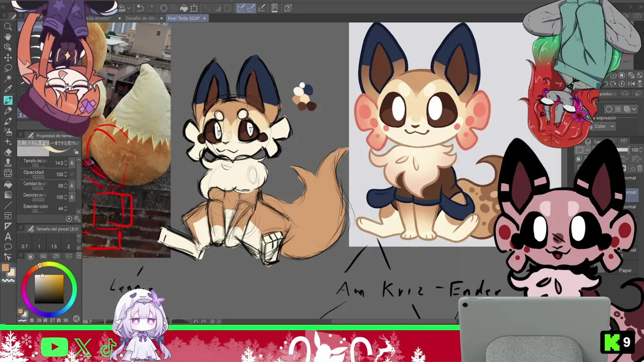Select the Blend stamp tool

point(8,162)
